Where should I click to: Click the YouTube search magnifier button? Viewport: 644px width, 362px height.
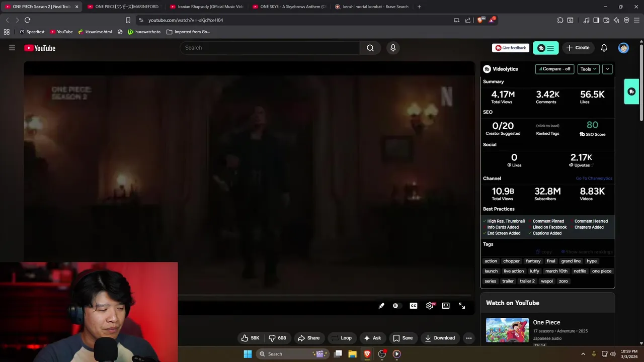370,48
